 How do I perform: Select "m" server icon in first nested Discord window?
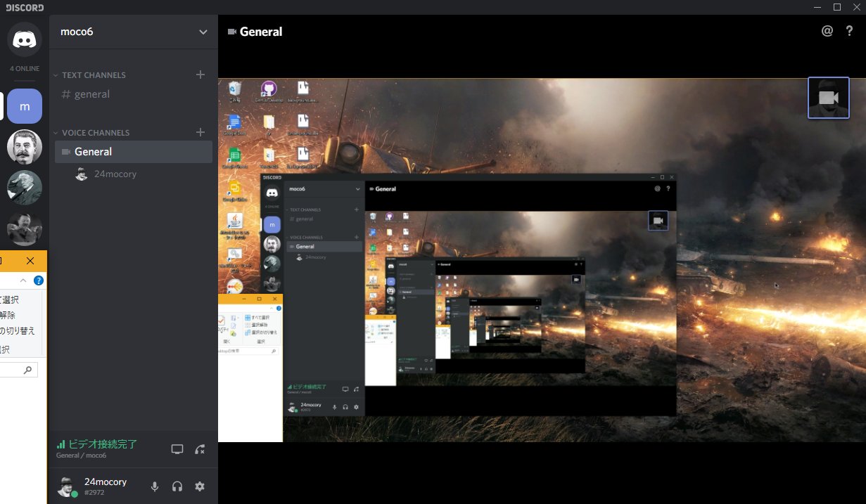pos(272,224)
